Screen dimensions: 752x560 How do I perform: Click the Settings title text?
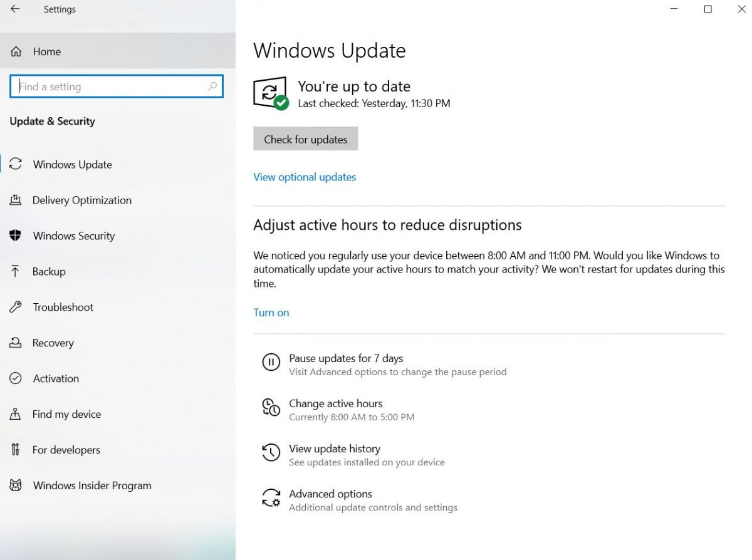pyautogui.click(x=60, y=9)
